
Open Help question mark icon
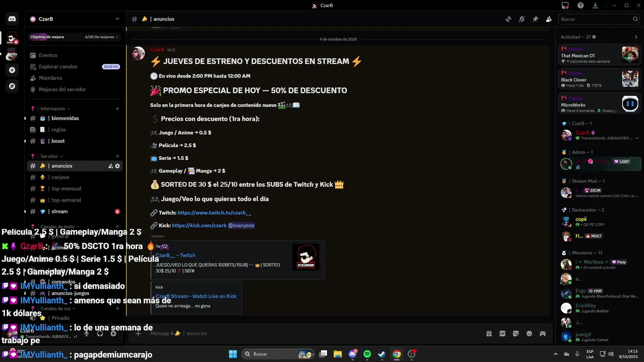point(581,6)
